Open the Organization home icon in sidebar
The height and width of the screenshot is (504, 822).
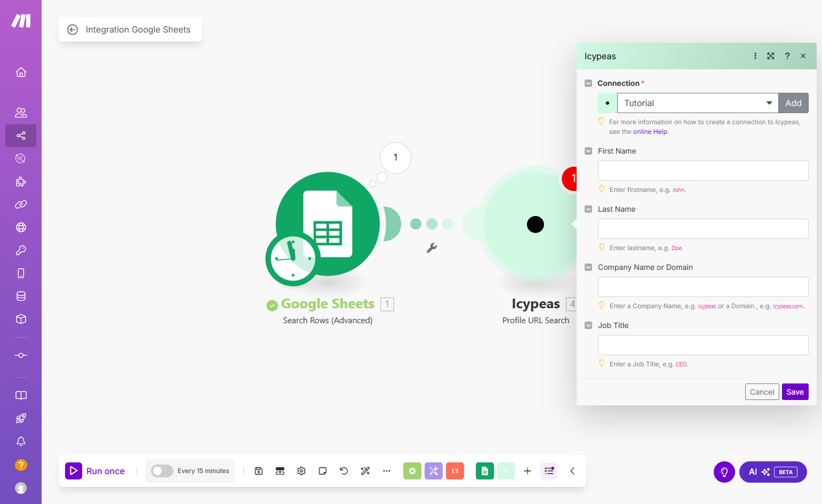pos(21,72)
